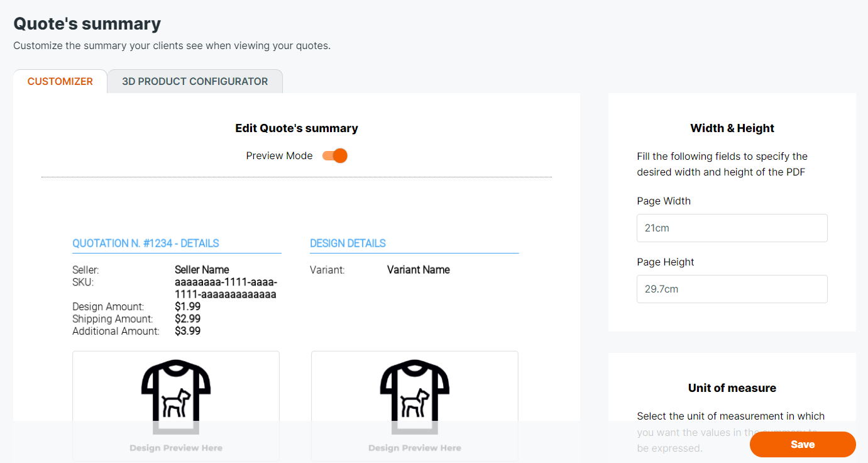Click the Unit of measure panel title
Viewport: 868px width, 463px height.
[732, 388]
